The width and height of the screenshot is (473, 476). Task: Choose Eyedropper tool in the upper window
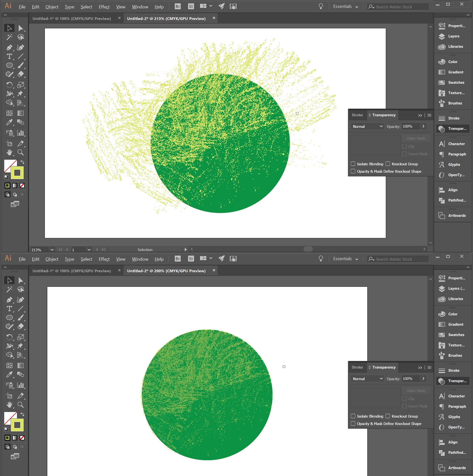coord(9,122)
